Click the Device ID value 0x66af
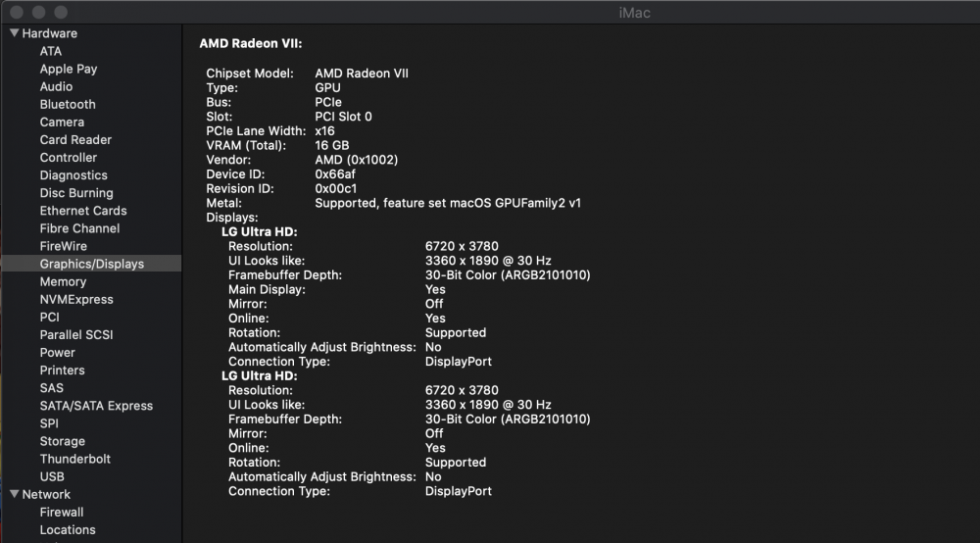Screen dimensions: 980x543 335,173
